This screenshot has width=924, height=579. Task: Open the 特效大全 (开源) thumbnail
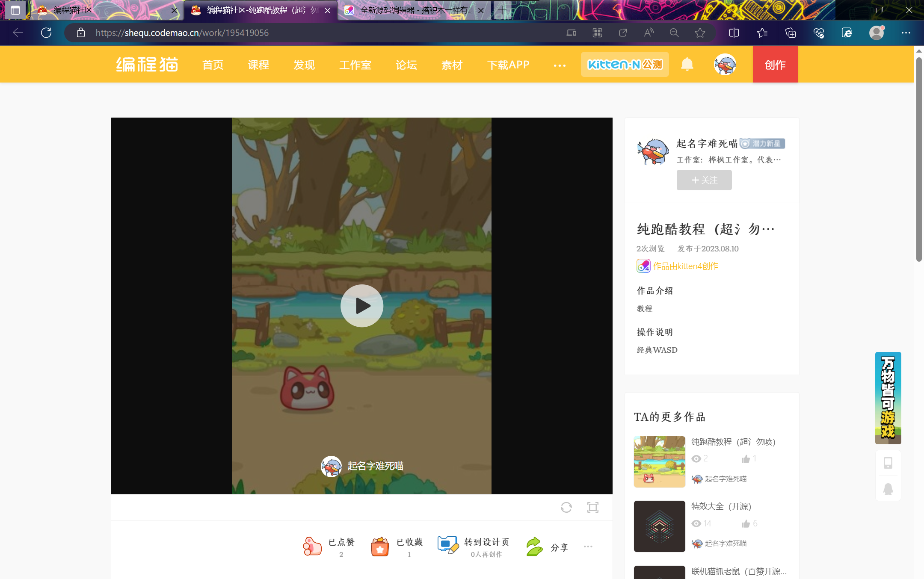click(x=660, y=526)
